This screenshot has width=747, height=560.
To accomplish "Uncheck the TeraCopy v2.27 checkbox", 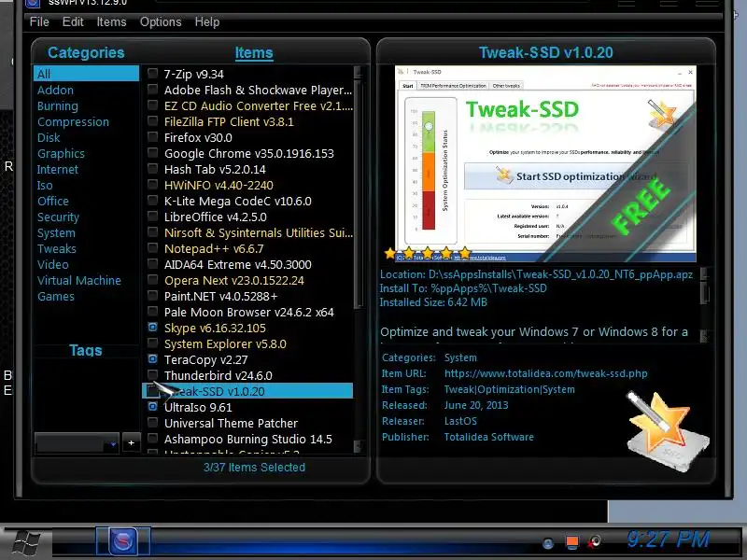I will click(152, 358).
